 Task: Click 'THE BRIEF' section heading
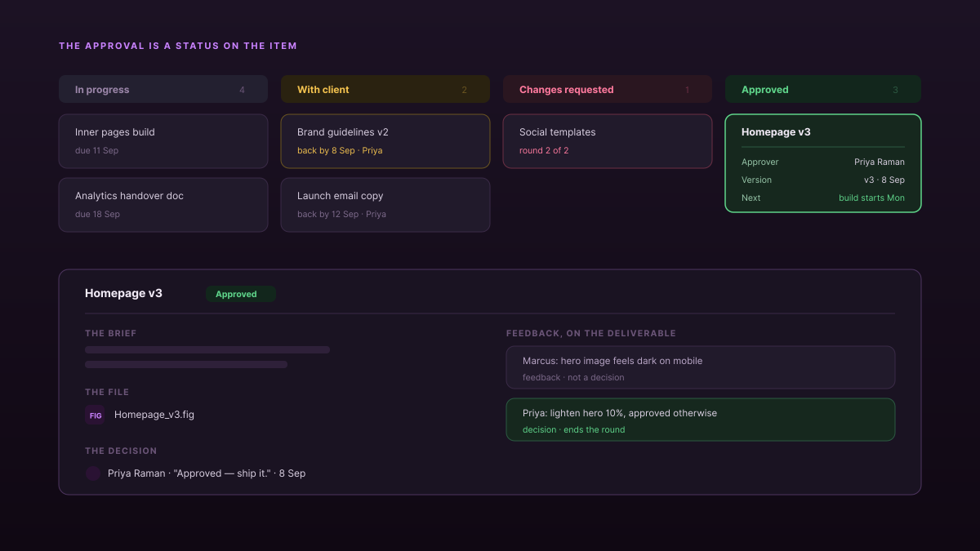click(x=111, y=333)
